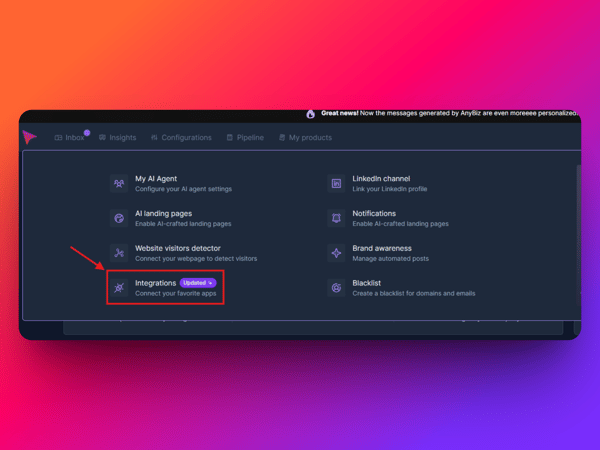600x450 pixels.
Task: Open the Integrations menu entry
Action: click(156, 283)
